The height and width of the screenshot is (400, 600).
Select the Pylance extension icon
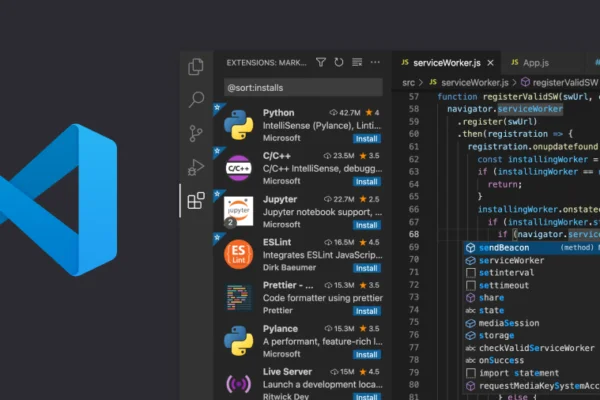238,341
